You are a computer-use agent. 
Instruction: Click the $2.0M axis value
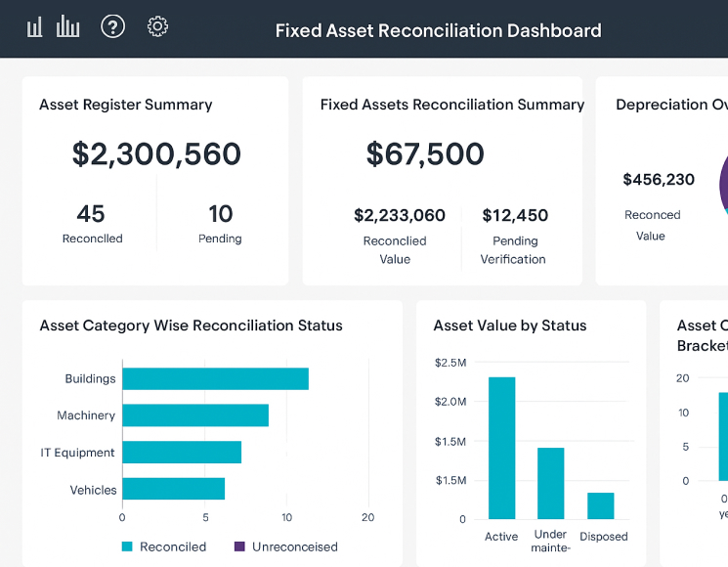[x=450, y=402]
